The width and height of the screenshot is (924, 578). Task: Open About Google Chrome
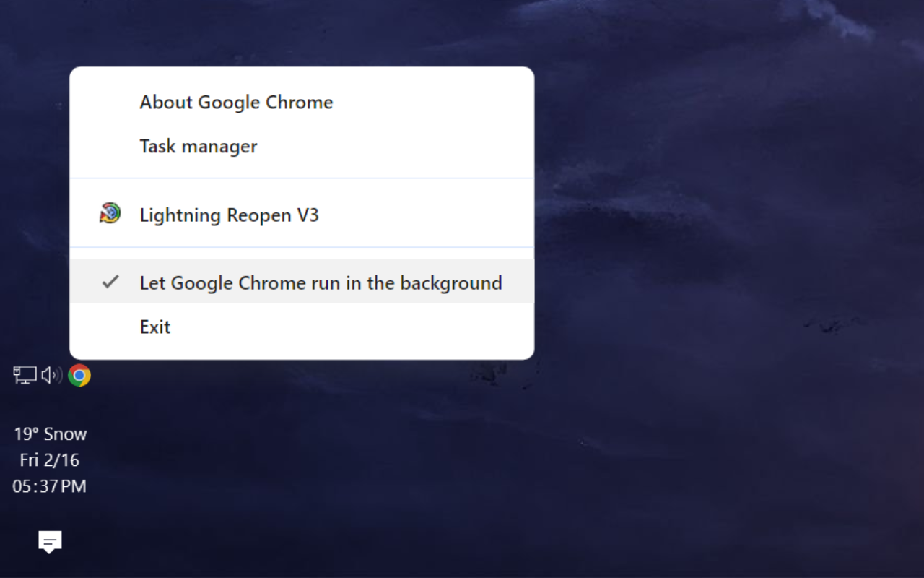236,102
